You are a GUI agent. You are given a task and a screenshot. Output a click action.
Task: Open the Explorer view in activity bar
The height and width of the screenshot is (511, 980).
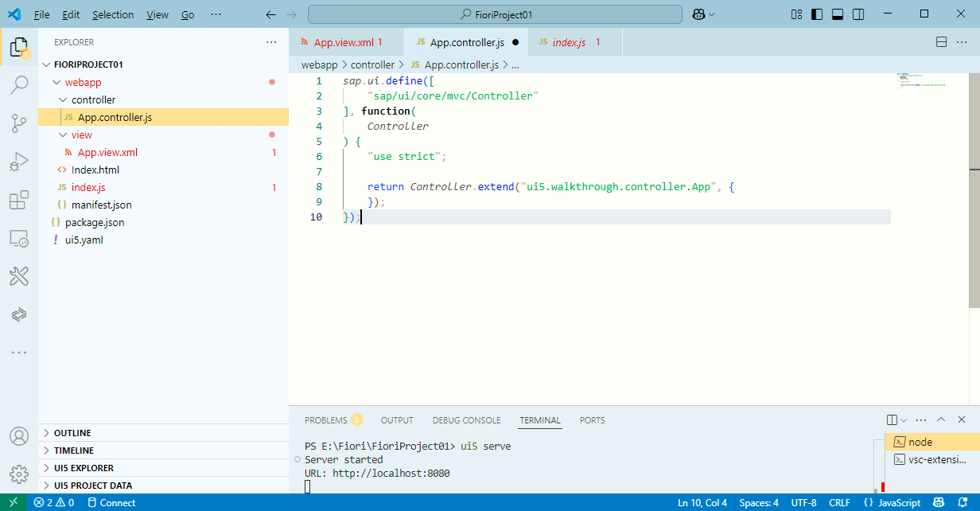[19, 48]
